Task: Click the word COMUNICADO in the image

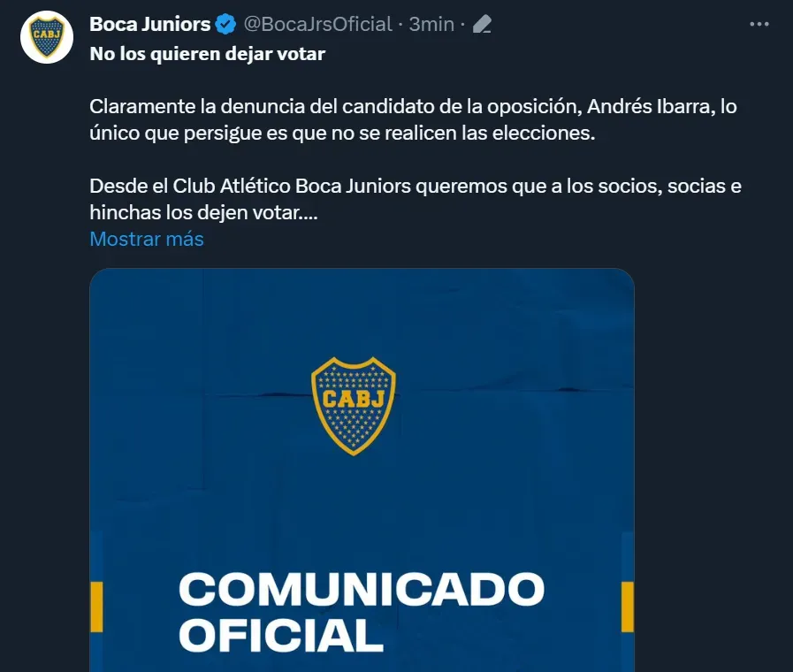Action: 361,591
